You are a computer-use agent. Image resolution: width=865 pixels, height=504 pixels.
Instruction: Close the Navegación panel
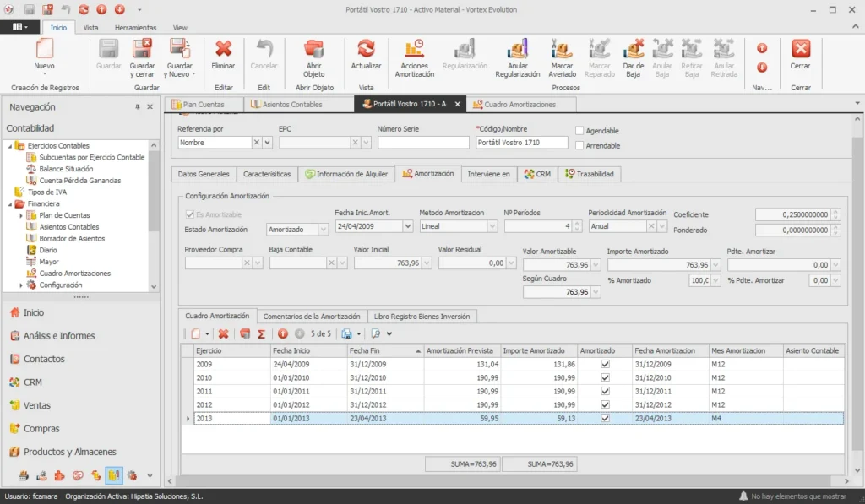coord(150,107)
